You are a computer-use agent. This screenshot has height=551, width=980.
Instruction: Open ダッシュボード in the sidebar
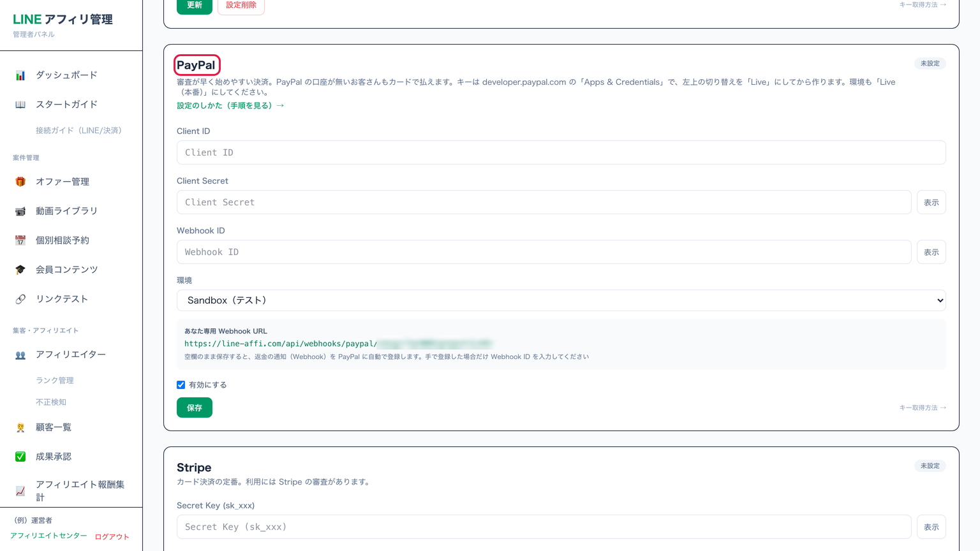(x=66, y=75)
